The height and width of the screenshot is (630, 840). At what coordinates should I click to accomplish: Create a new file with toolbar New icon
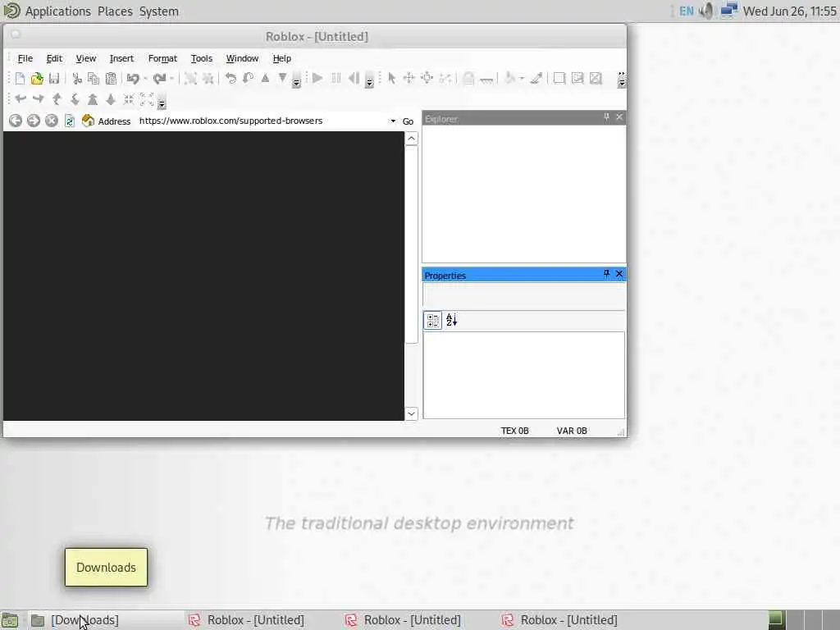20,79
